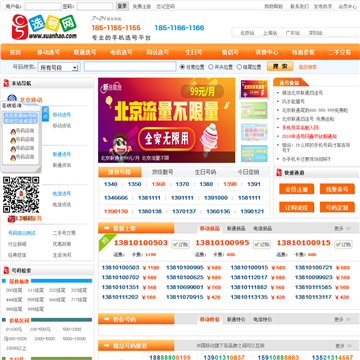Screen dimensions: 360x360
Task: Open the xuanhao.com site logo
Action: (44, 27)
